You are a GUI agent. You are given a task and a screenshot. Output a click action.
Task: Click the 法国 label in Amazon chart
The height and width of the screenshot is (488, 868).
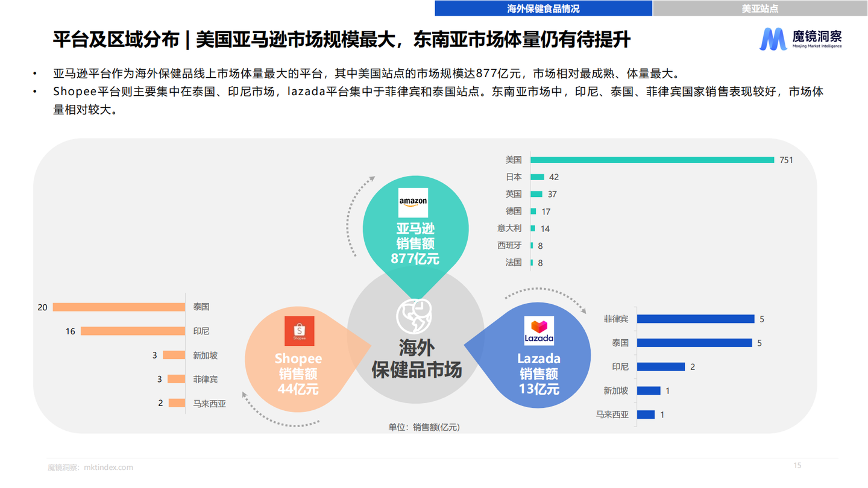(514, 263)
